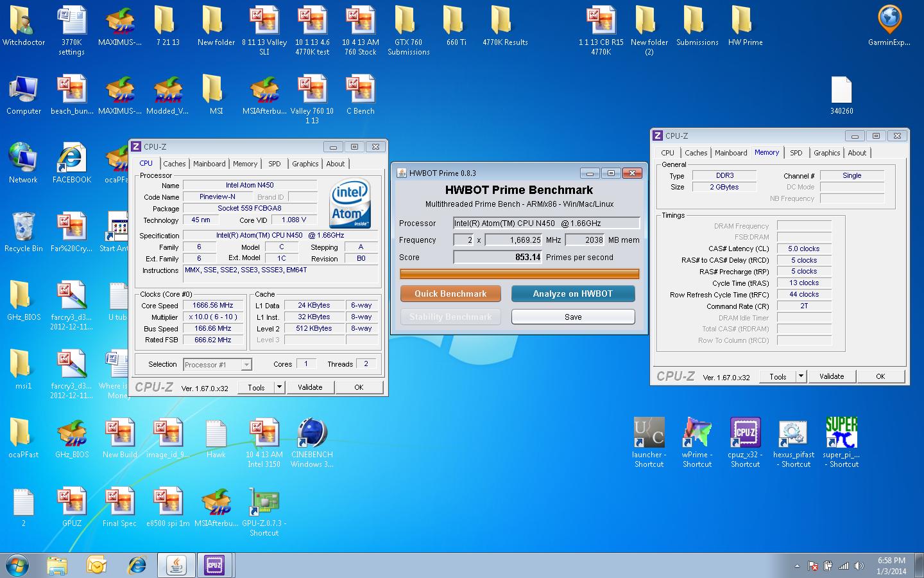Click Validate in left CPU-Z window
Screen dimensions: 924x578
tap(310, 387)
